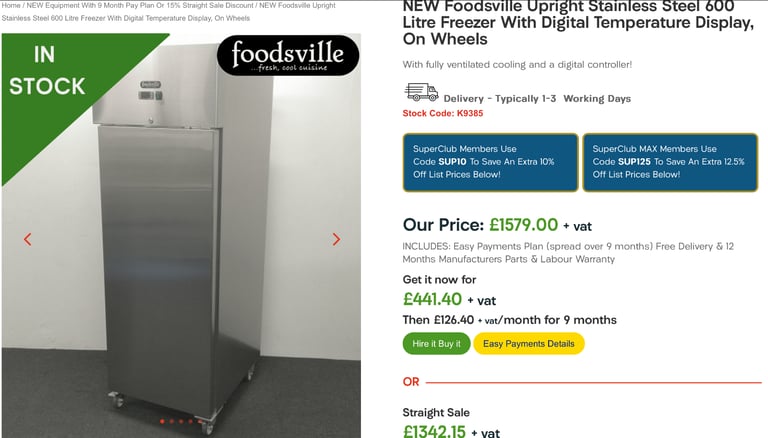Screen dimensions: 768x438
Task: Go to the previous product image arrow
Action: tap(27, 239)
